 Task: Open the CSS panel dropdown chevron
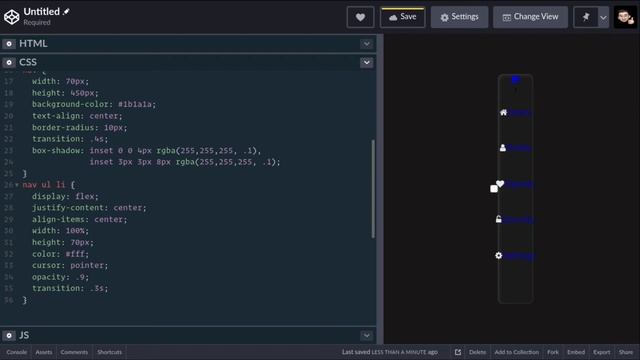pos(367,62)
